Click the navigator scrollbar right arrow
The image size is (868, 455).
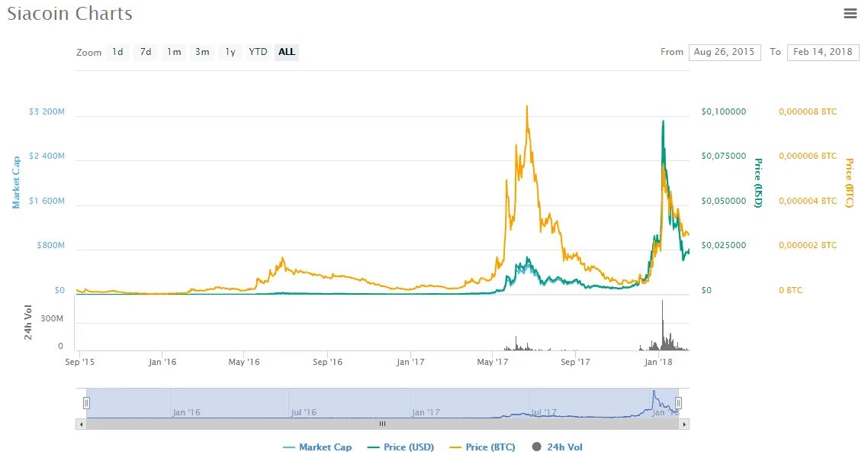(x=684, y=424)
